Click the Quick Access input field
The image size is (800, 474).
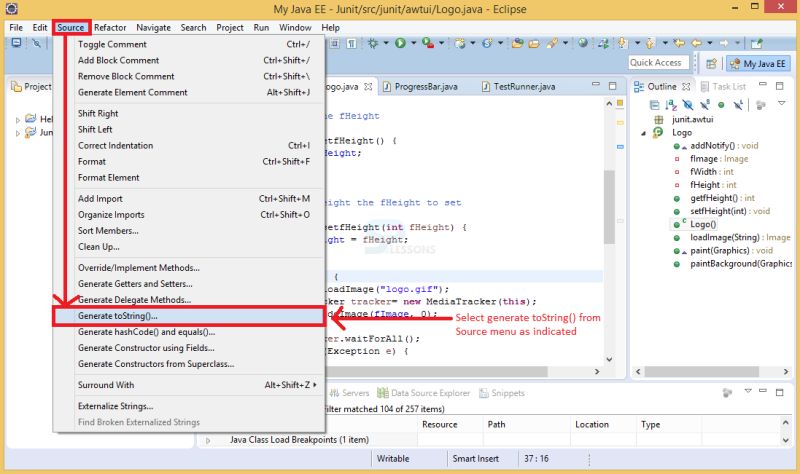point(659,63)
